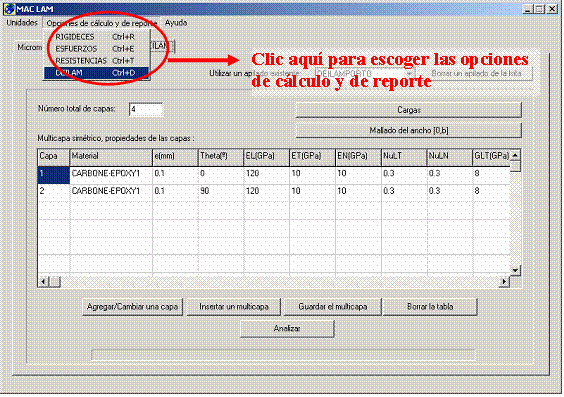Image resolution: width=564 pixels, height=397 pixels.
Task: Click Theta value 90 in row 2
Action: tap(221, 192)
